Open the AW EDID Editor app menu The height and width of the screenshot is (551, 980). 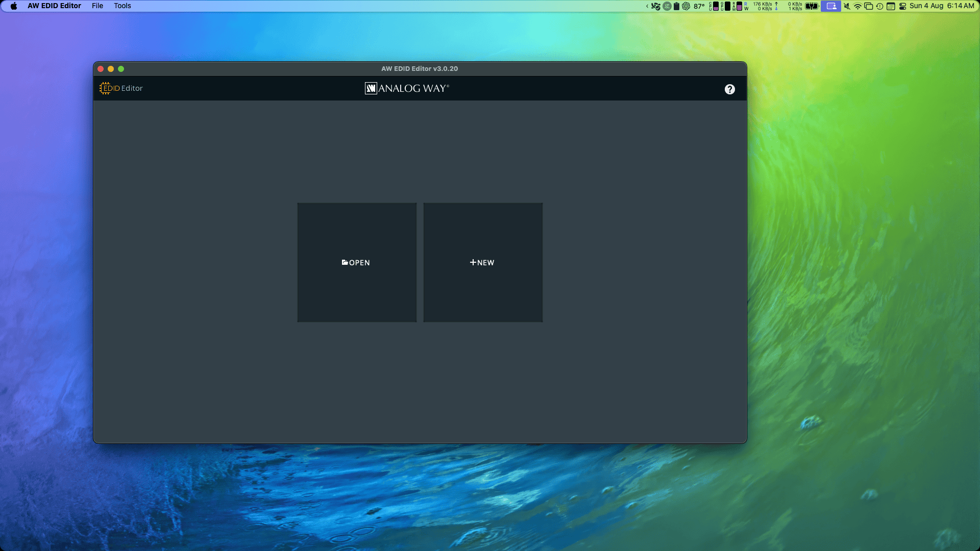[54, 6]
